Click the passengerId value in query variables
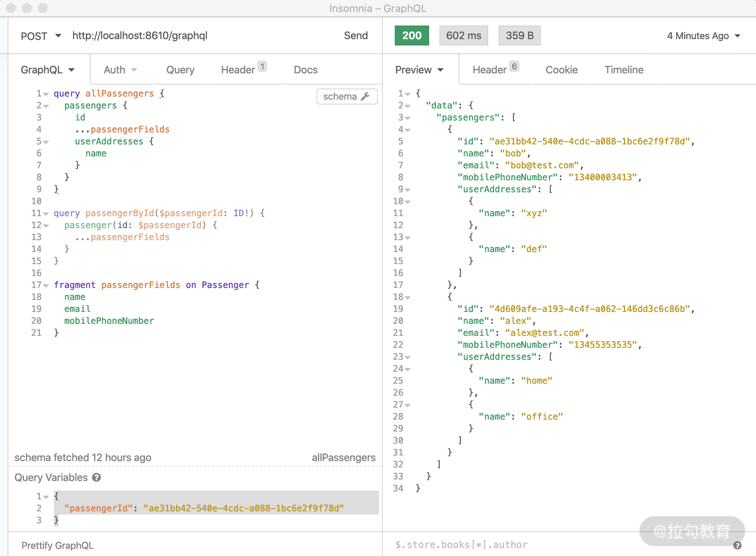The width and height of the screenshot is (756, 556). 243,508
